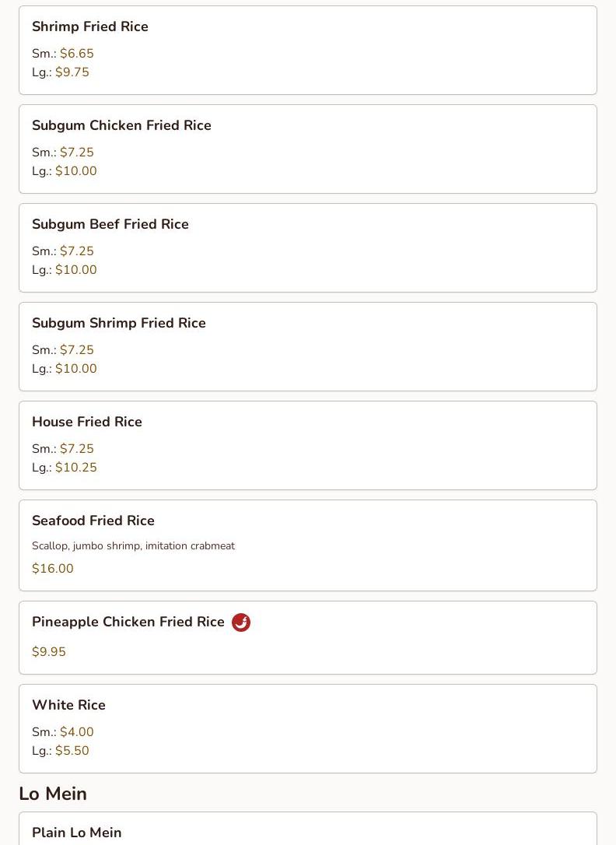
Task: Open Seafood Fried Rice menu item
Action: click(x=93, y=521)
